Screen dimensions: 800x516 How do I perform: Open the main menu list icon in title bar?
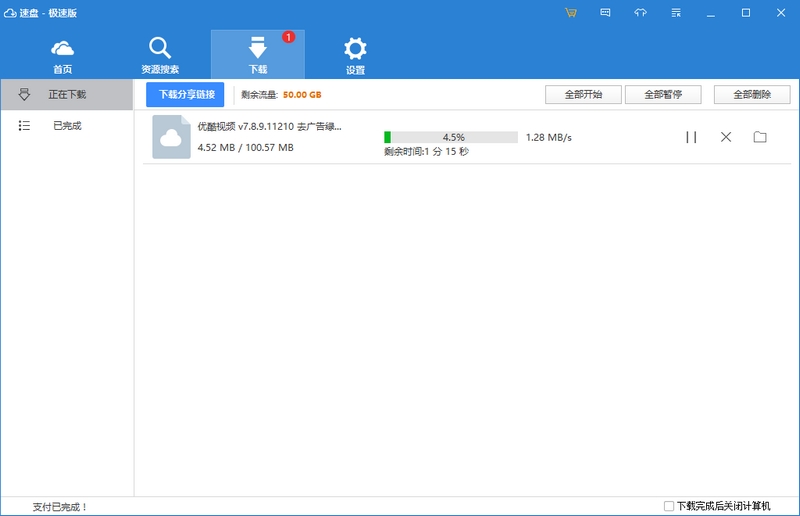(x=676, y=13)
